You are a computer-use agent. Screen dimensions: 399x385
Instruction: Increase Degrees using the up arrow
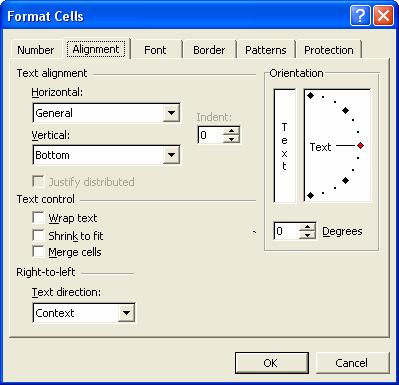click(x=307, y=227)
